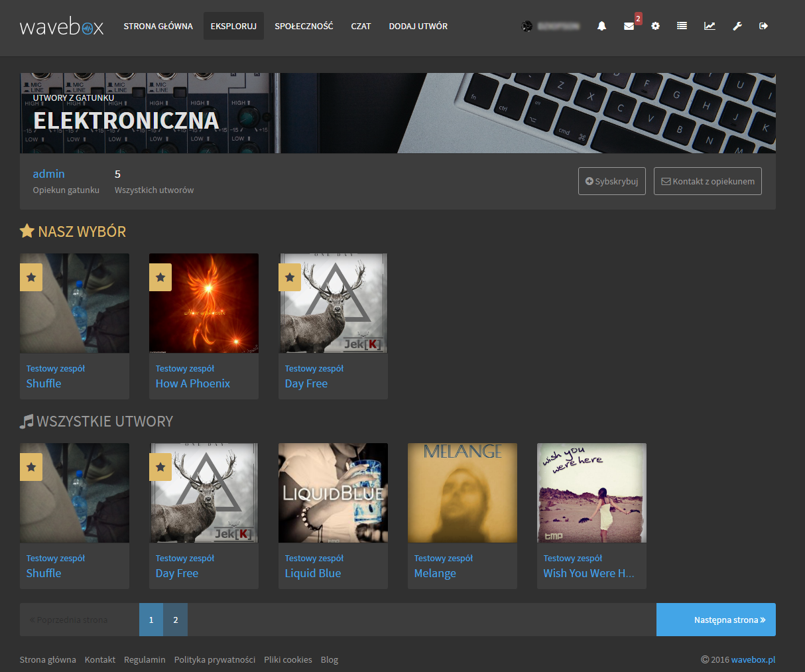Click the "Wszystkich utworów" count label
Viewport: 805px width, 672px height.
(155, 190)
